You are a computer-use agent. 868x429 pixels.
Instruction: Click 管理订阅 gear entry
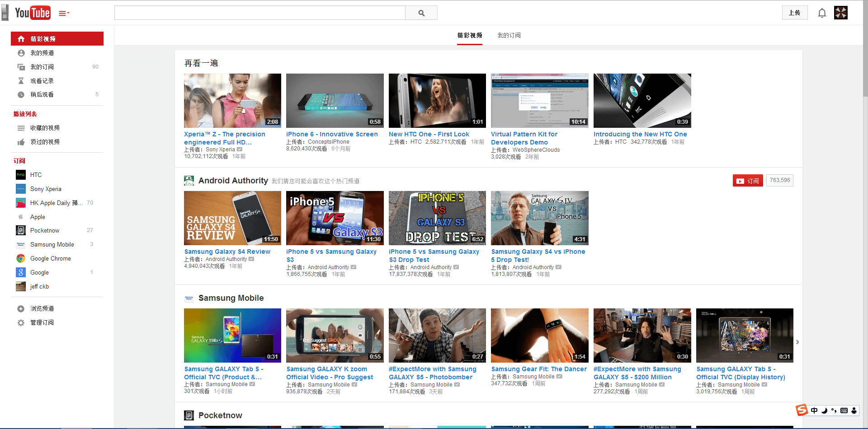[57, 322]
